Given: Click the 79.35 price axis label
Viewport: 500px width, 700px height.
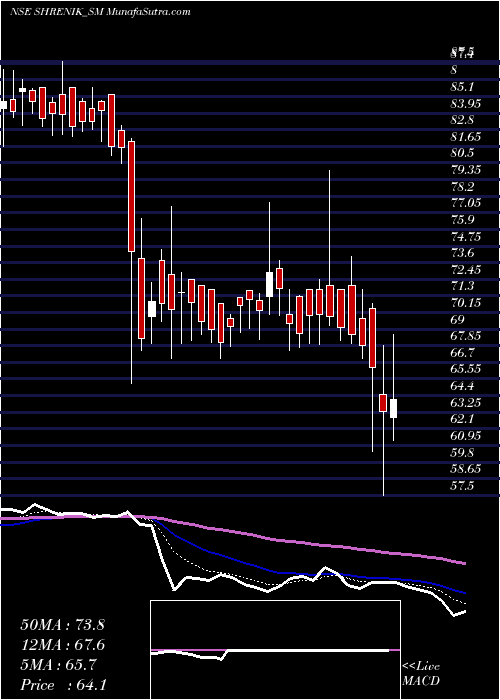Looking at the screenshot, I should 466,170.
